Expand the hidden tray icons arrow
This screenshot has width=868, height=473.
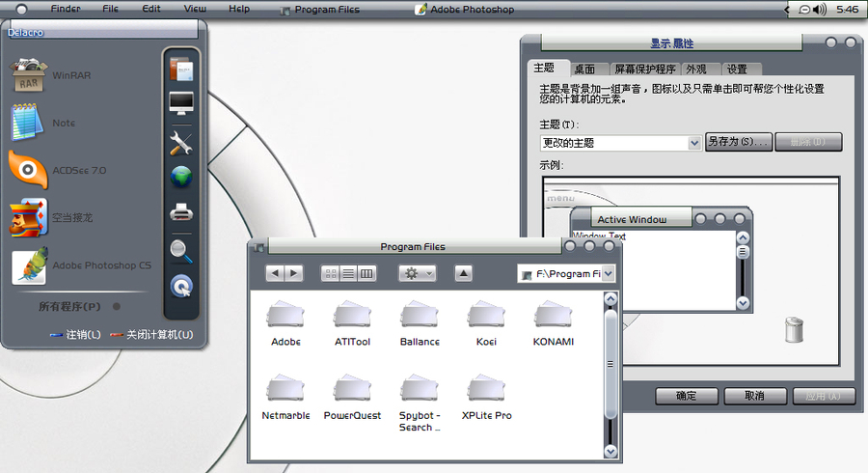(x=787, y=10)
